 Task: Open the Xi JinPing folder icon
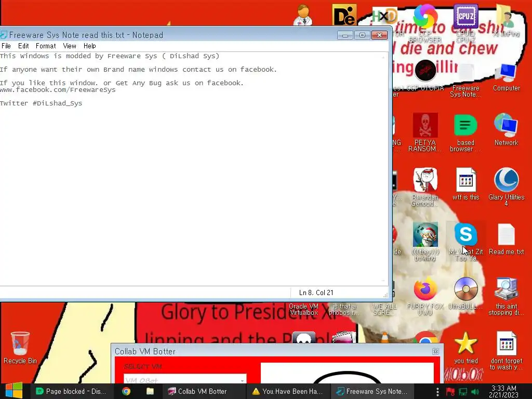[x=506, y=20]
